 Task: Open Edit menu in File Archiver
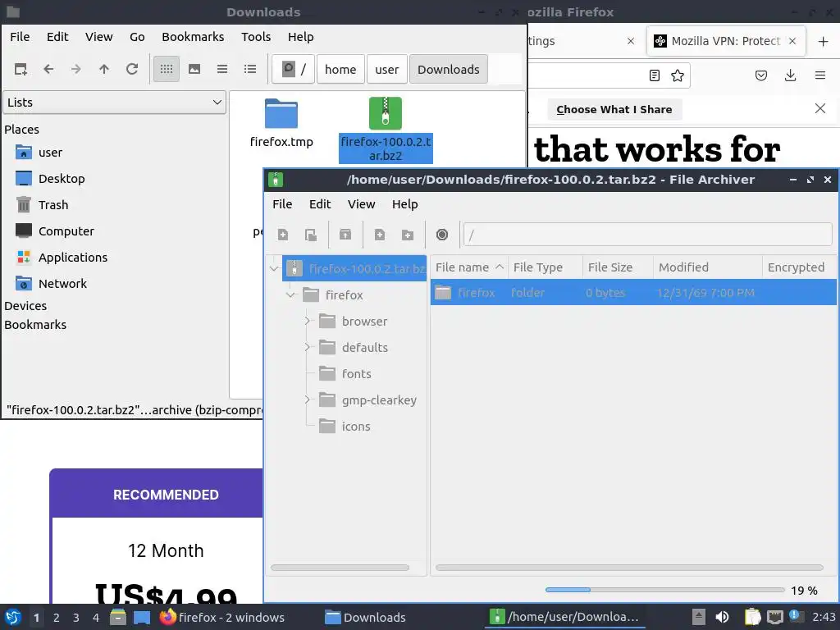click(x=320, y=204)
